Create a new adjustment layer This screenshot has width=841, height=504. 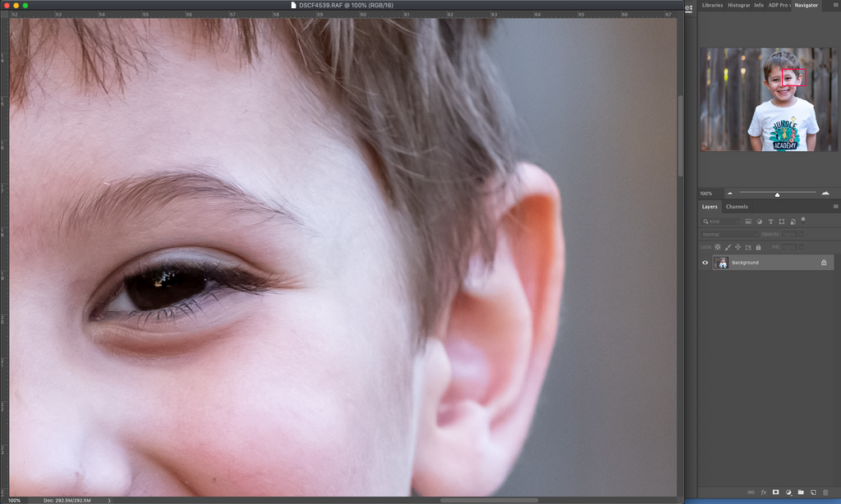coord(788,493)
